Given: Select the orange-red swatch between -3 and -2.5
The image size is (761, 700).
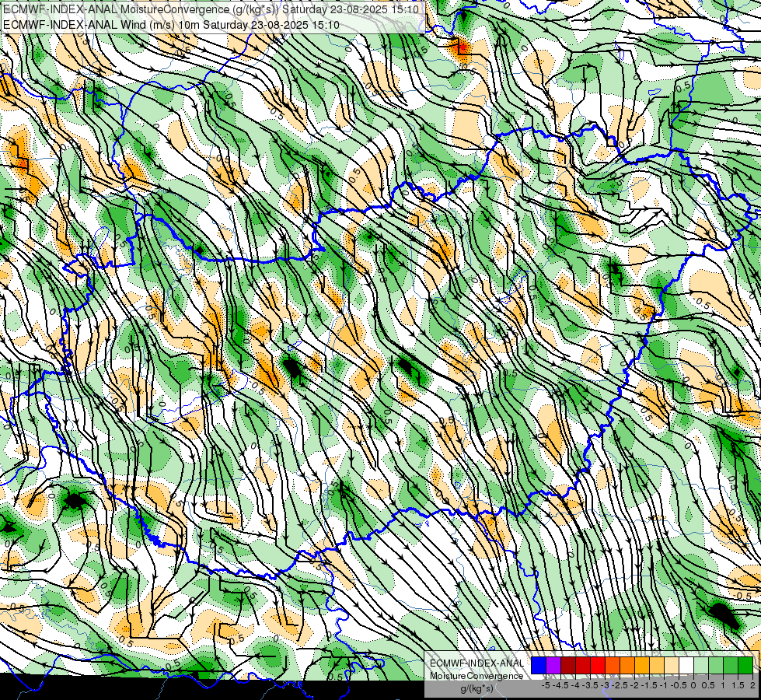Looking at the screenshot, I should (x=613, y=665).
